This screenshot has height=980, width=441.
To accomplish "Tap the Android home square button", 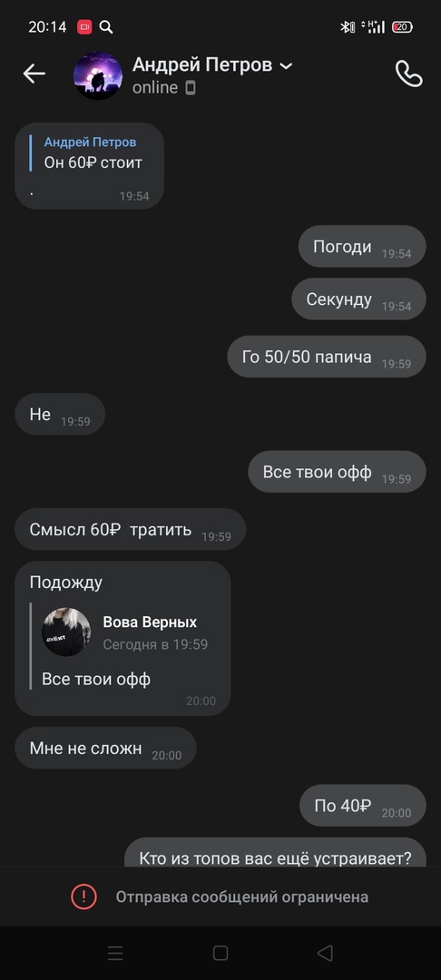I will (220, 953).
